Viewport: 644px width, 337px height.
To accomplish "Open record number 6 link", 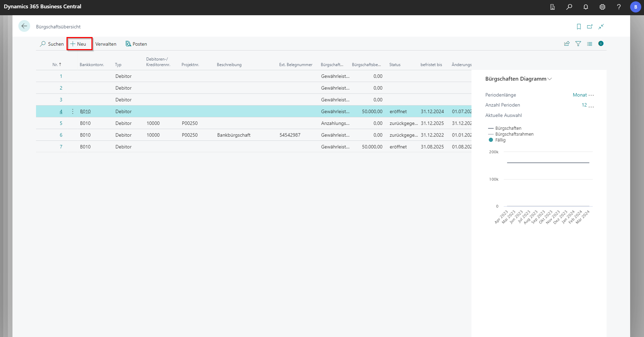I will [x=61, y=135].
